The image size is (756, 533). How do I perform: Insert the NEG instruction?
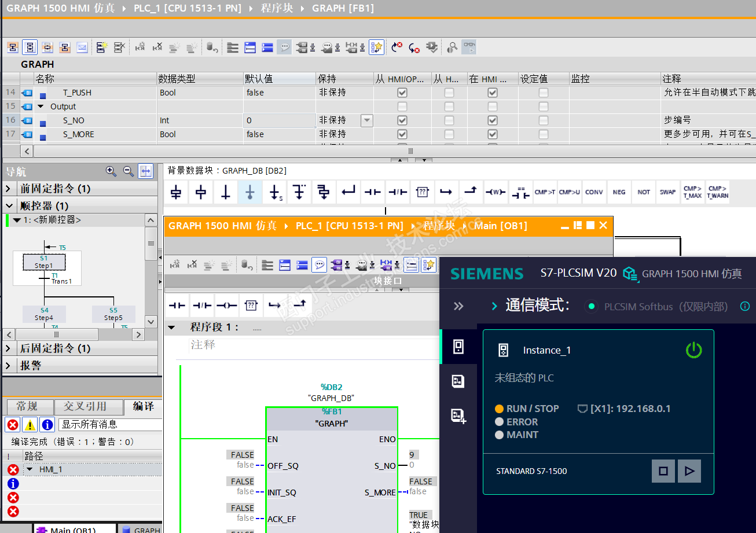coord(619,192)
